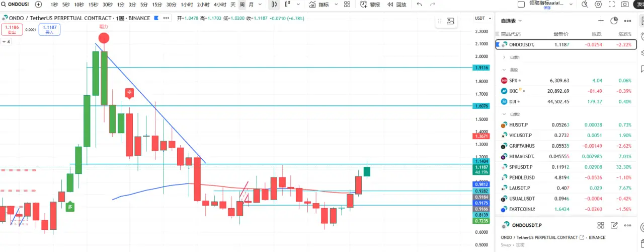Image resolution: width=644 pixels, height=252 pixels.
Task: Select SPKUSDT.P in the watchlist
Action: [566, 167]
